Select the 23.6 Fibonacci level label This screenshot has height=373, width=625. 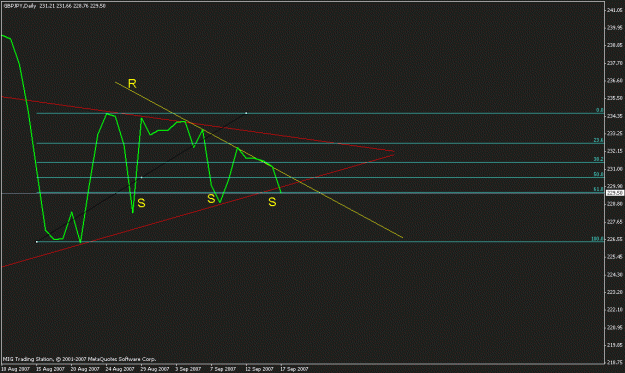598,140
